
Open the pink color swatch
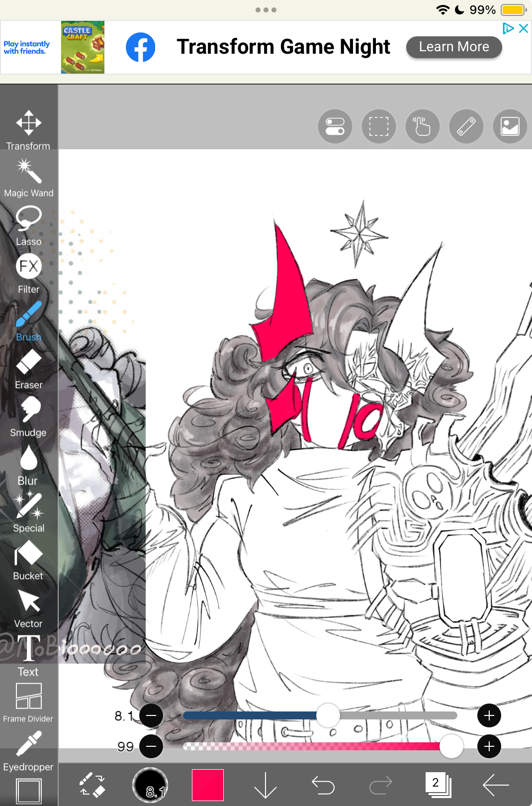[x=208, y=785]
